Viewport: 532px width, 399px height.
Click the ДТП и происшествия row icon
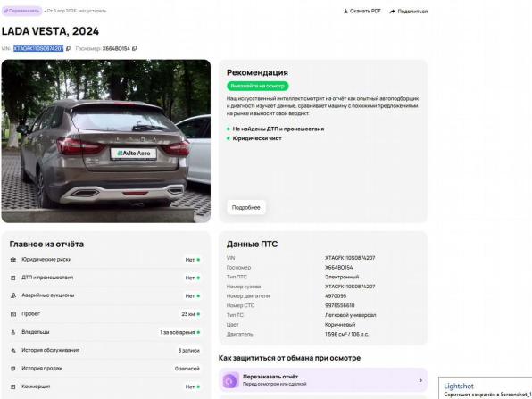point(13,278)
